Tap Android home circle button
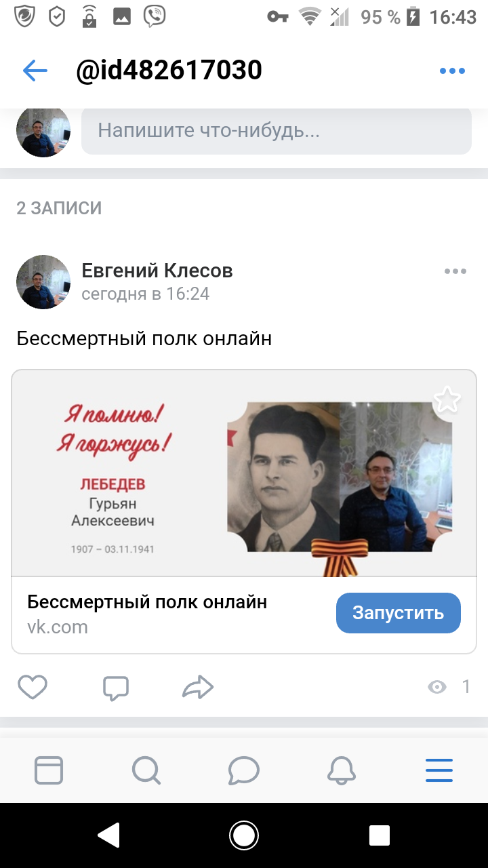488x868 pixels. pyautogui.click(x=244, y=835)
